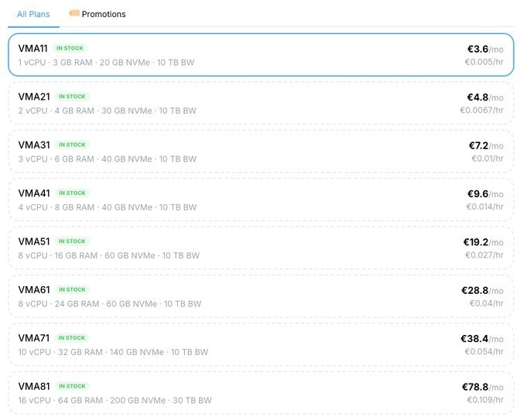Select the VMA71 plan card
The height and width of the screenshot is (420, 527).
pyautogui.click(x=261, y=344)
